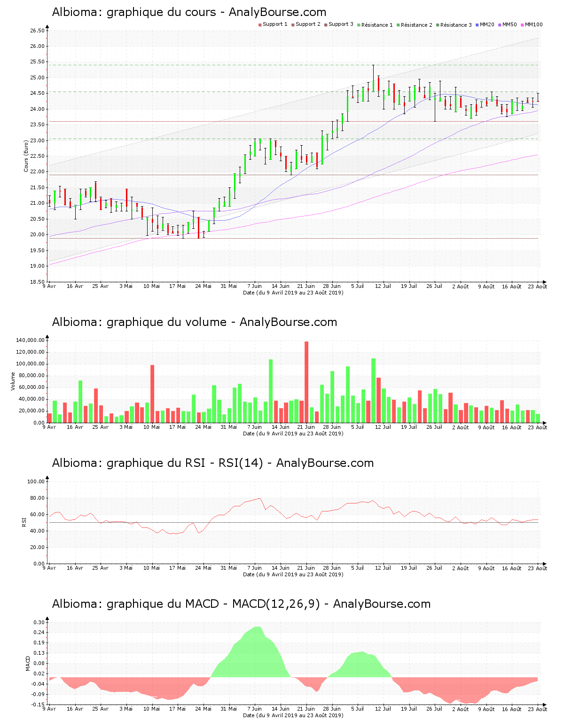Click '7 Juin' date on the volume chart
This screenshot has width=564, height=728.
point(255,427)
